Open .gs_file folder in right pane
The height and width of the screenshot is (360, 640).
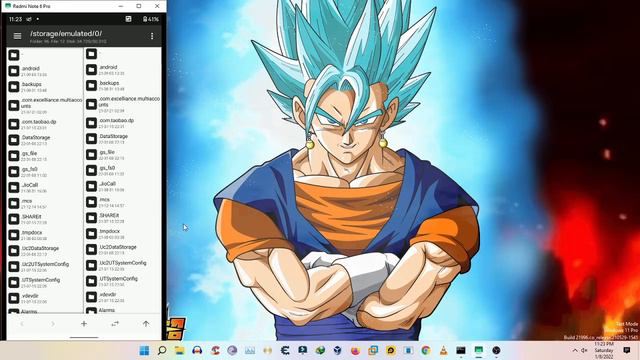click(123, 155)
